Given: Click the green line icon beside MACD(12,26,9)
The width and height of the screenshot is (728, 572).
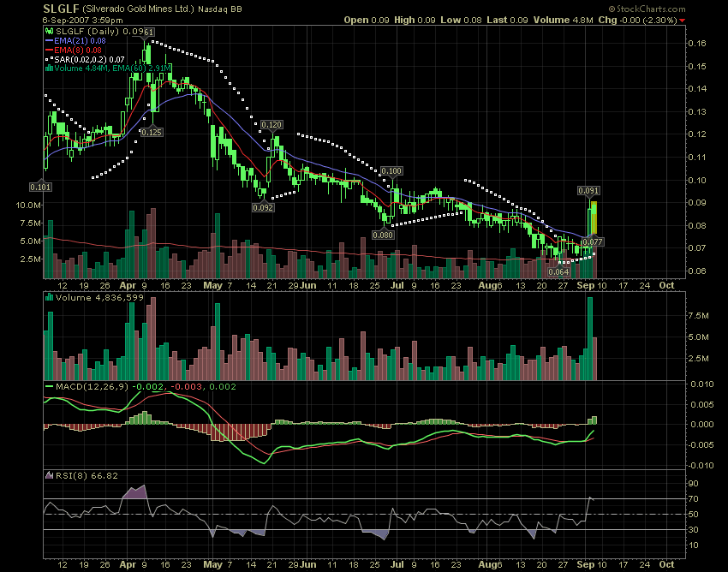Looking at the screenshot, I should pos(49,386).
